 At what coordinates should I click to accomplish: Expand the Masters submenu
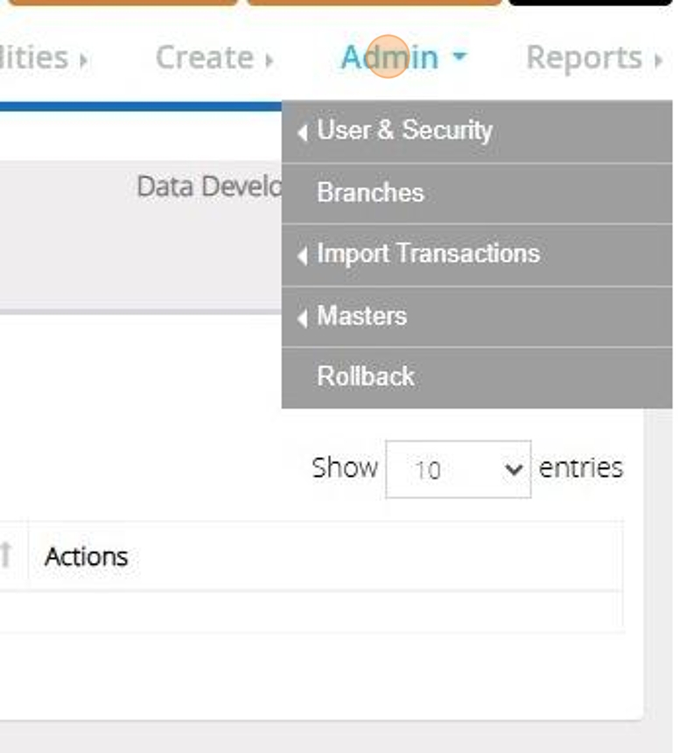pos(361,315)
